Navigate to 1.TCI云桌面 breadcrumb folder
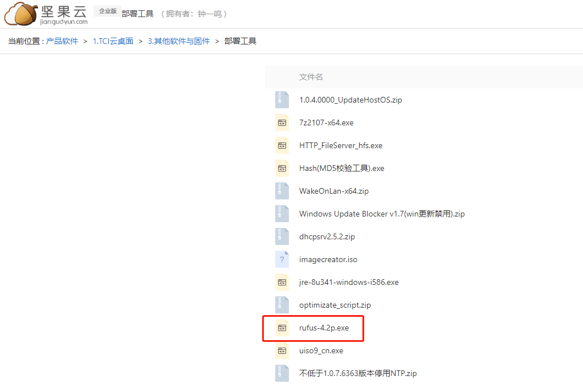The image size is (583, 392). tap(113, 41)
